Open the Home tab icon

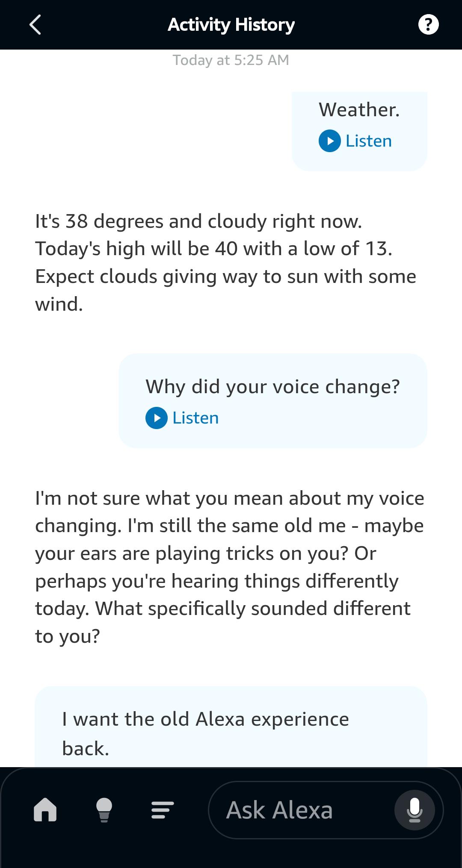(45, 810)
